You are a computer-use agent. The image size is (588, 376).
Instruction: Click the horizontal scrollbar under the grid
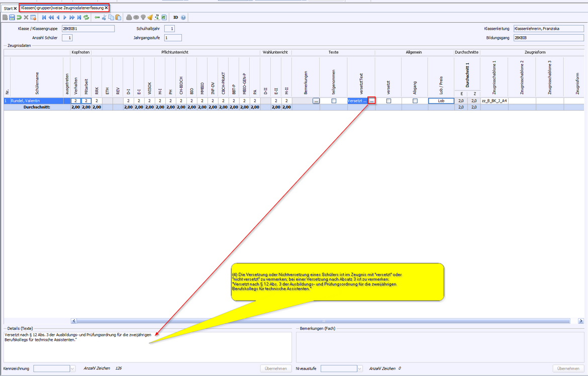[322, 321]
